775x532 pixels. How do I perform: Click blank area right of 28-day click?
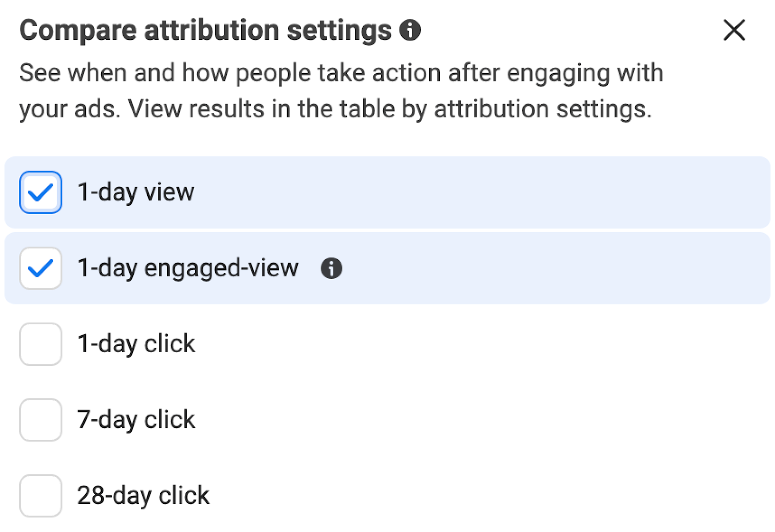tap(484, 495)
